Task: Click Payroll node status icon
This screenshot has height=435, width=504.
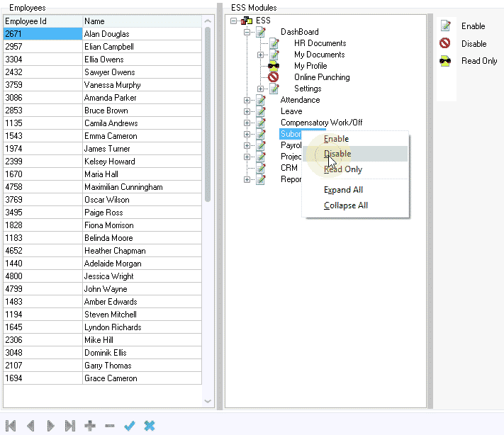Action: click(261, 145)
